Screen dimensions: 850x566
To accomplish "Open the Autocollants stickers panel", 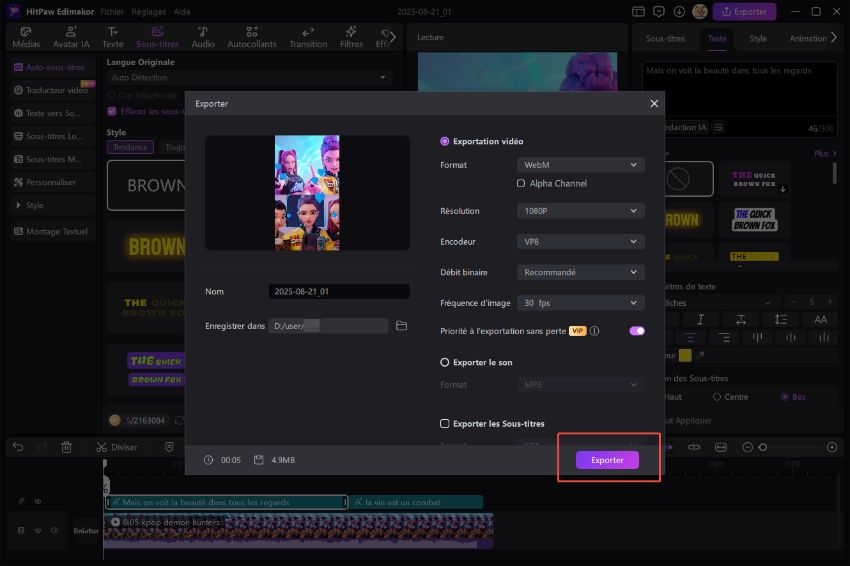I will pyautogui.click(x=252, y=38).
